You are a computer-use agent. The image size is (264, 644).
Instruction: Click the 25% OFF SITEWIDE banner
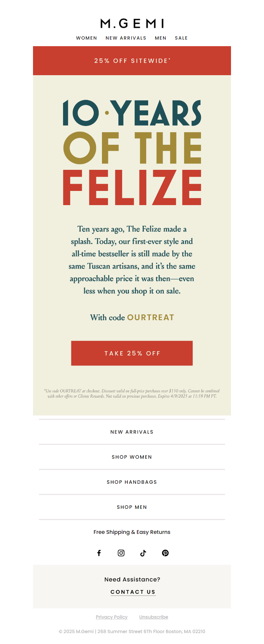[132, 61]
